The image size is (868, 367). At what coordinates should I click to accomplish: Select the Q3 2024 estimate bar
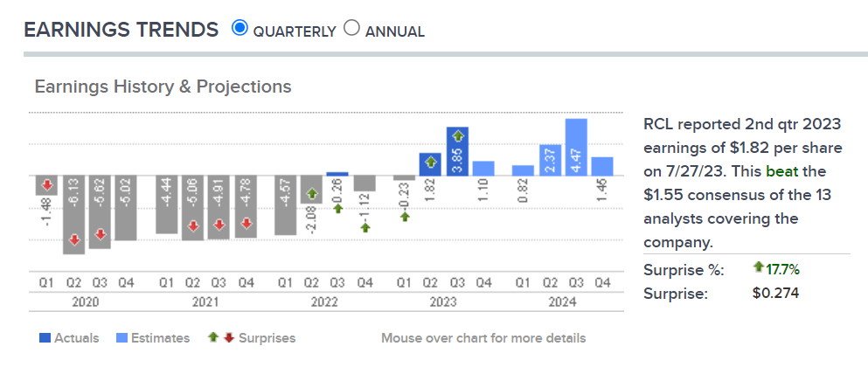[575, 147]
